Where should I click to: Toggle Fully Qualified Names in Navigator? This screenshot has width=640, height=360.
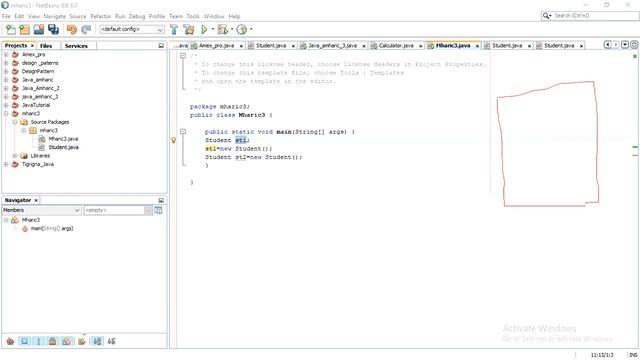(82, 341)
